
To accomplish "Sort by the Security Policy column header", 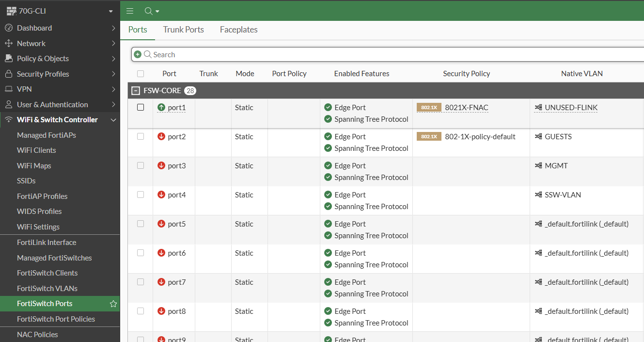I will tap(467, 74).
